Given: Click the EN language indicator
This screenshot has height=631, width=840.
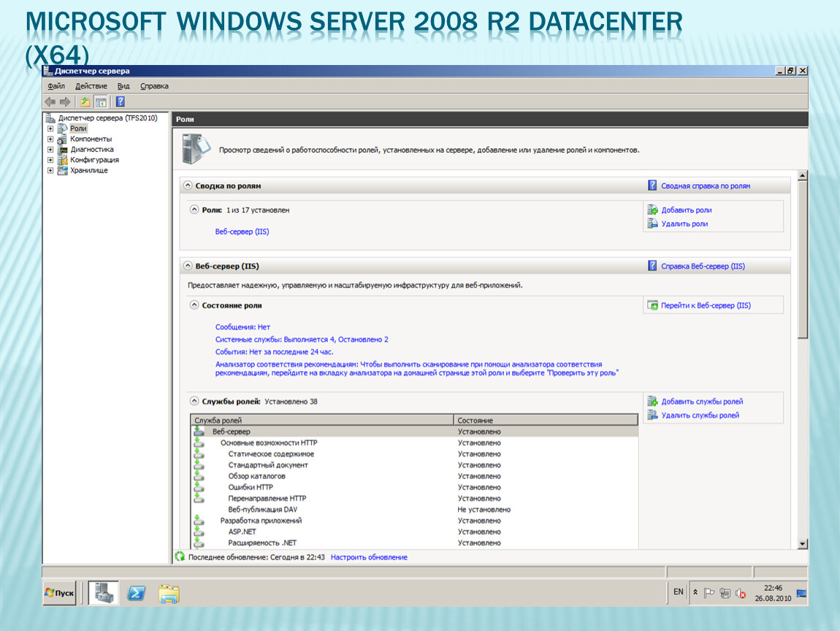Looking at the screenshot, I should tap(679, 592).
